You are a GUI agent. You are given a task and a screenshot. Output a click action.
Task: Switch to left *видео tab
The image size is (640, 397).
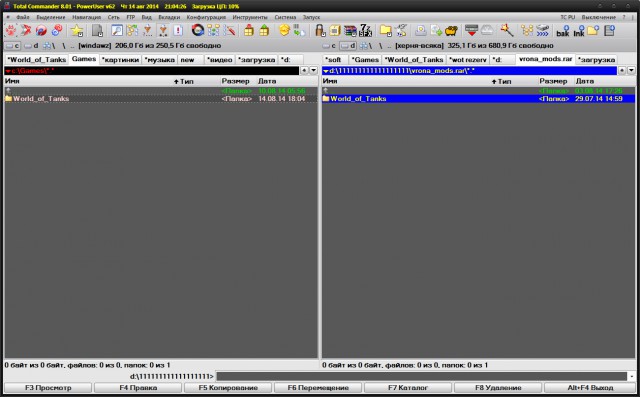(220, 60)
